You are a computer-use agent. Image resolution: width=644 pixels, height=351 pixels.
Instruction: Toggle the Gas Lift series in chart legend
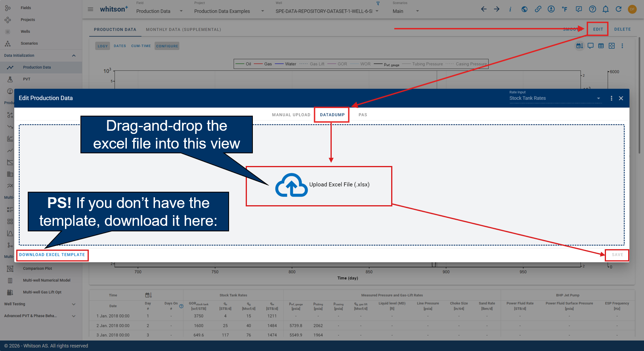312,64
